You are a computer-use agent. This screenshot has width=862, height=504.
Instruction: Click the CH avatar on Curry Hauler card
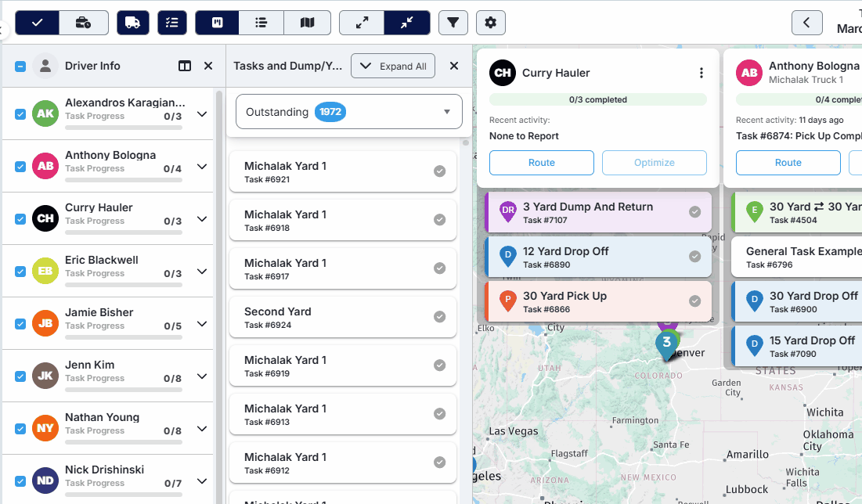coord(503,73)
